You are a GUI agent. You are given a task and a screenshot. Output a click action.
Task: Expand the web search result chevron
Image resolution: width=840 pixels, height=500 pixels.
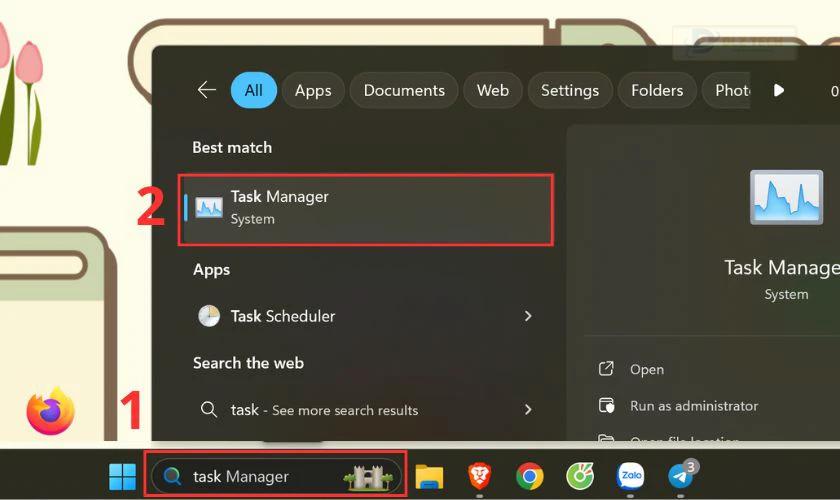point(528,410)
